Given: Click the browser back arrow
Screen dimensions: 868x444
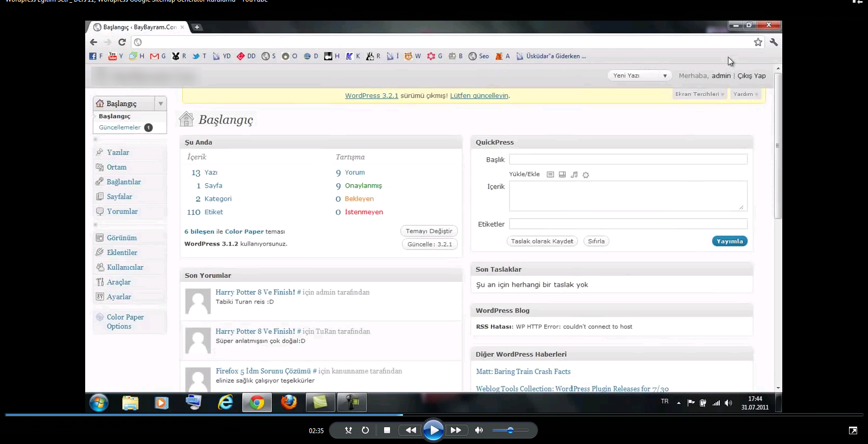Looking at the screenshot, I should click(93, 42).
